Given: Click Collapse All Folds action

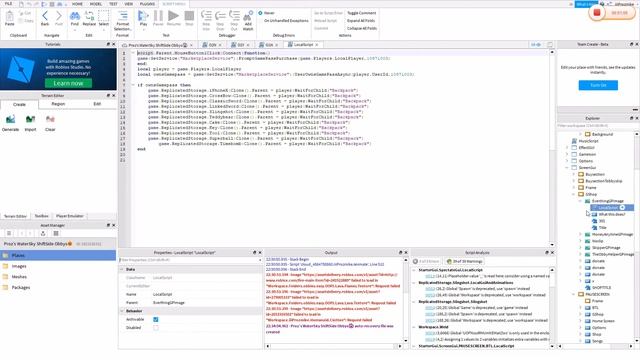Looking at the screenshot, I should coord(362,28).
